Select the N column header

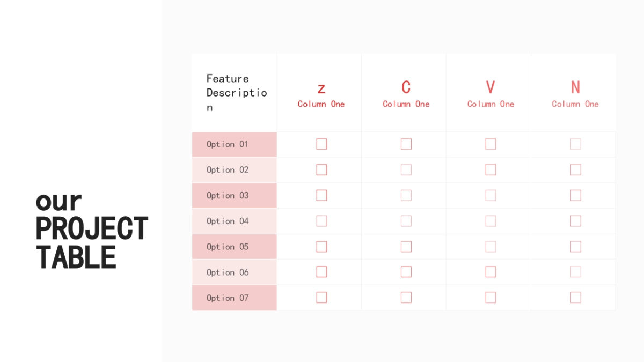click(x=575, y=87)
